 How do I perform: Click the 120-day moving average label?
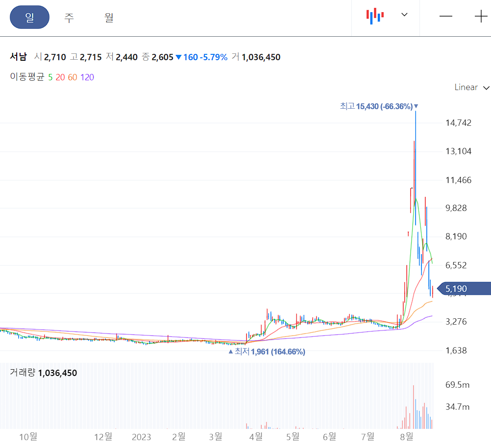pyautogui.click(x=87, y=77)
